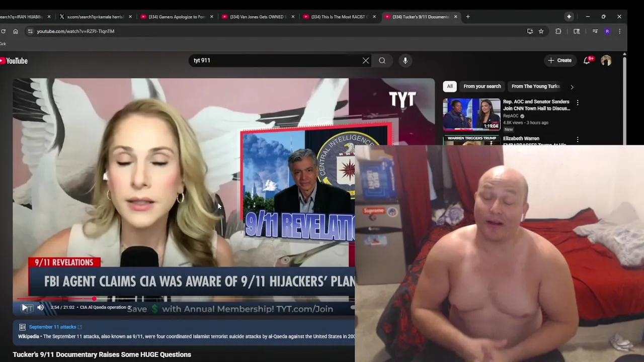Click the page scrollbar on the right edge
Image resolution: width=644 pixels, height=362 pixels.
[x=624, y=101]
